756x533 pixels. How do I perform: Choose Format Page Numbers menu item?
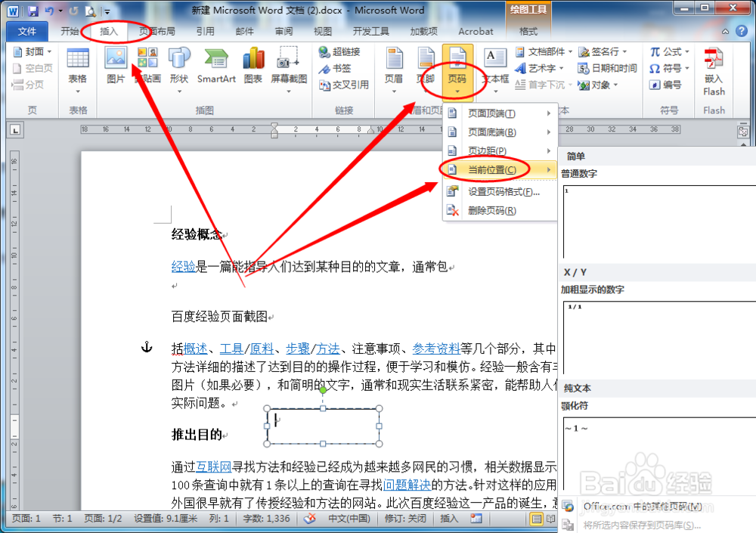[500, 192]
